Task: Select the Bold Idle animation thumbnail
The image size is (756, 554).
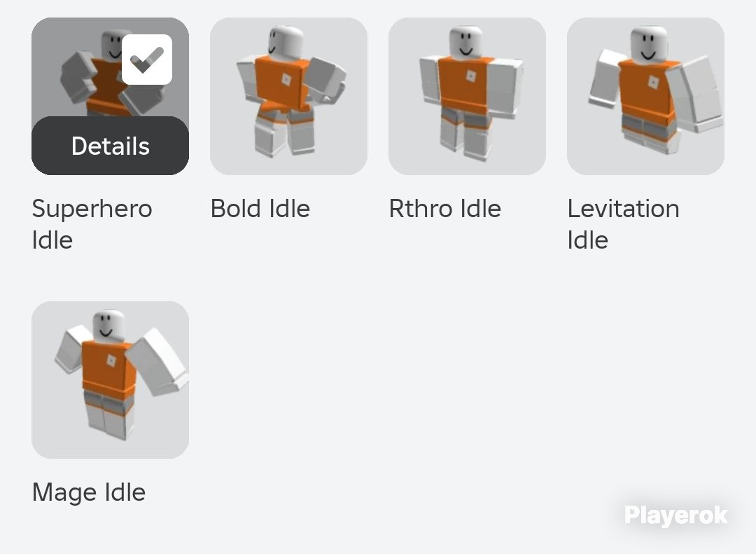Action: (289, 97)
